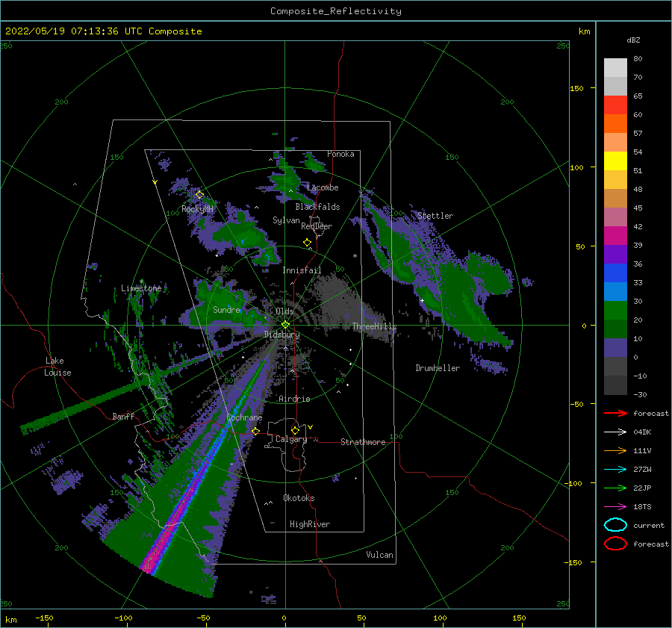Image resolution: width=672 pixels, height=628 pixels.
Task: Click the Lacombe city label
Action: [x=323, y=187]
